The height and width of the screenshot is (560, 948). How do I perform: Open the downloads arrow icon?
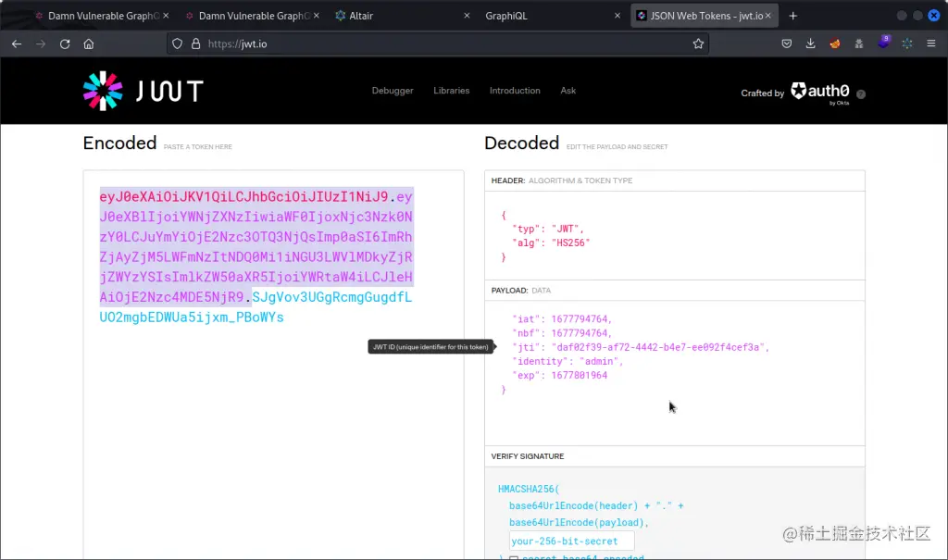[811, 44]
